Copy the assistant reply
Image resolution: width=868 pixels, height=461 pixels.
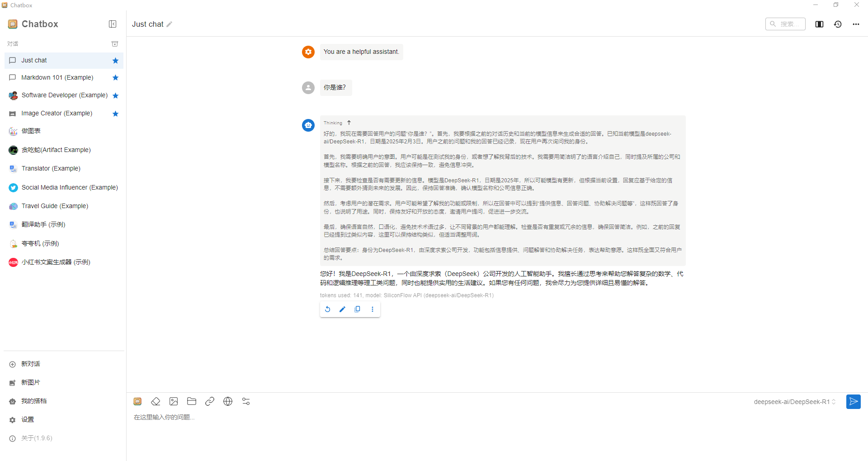tap(357, 309)
